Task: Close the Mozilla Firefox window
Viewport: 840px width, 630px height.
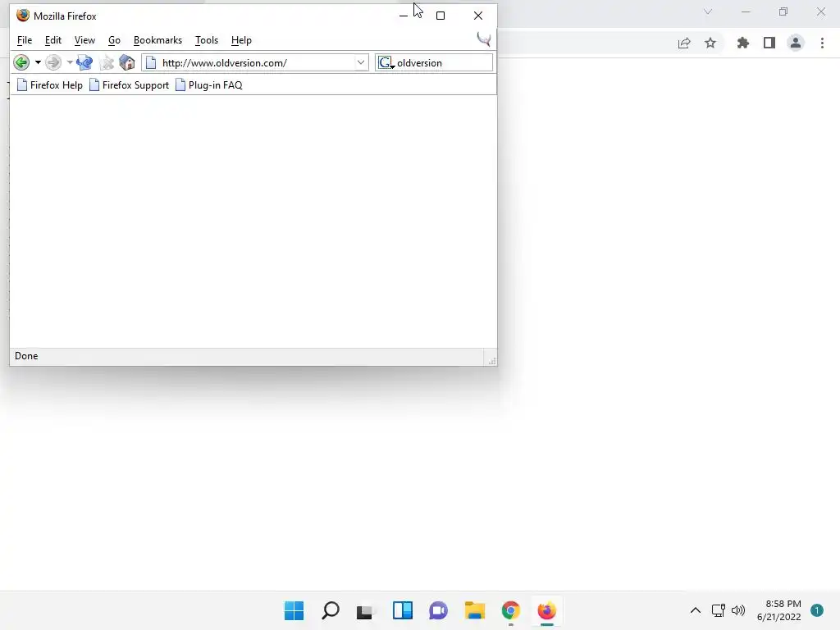Action: [478, 16]
